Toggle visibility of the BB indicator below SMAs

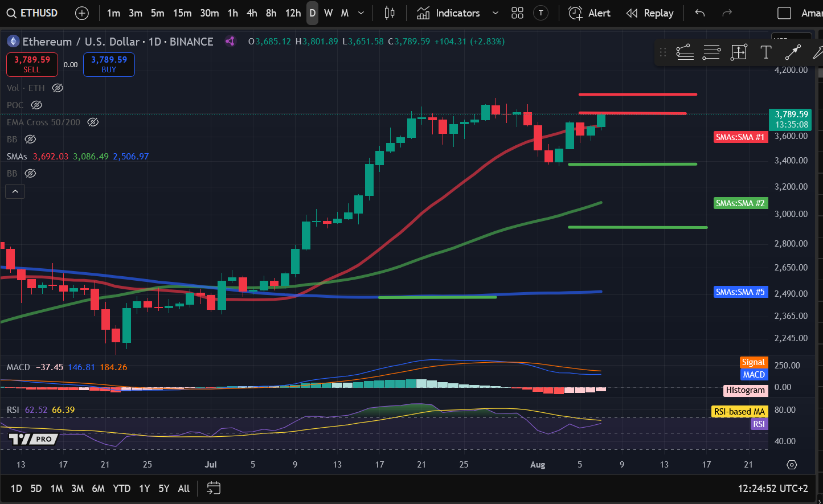pyautogui.click(x=30, y=173)
